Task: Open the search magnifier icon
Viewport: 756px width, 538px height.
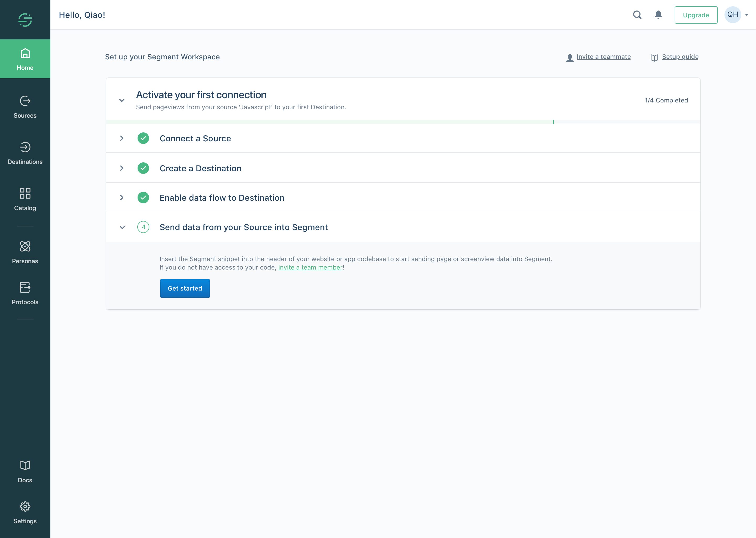Action: pyautogui.click(x=637, y=15)
